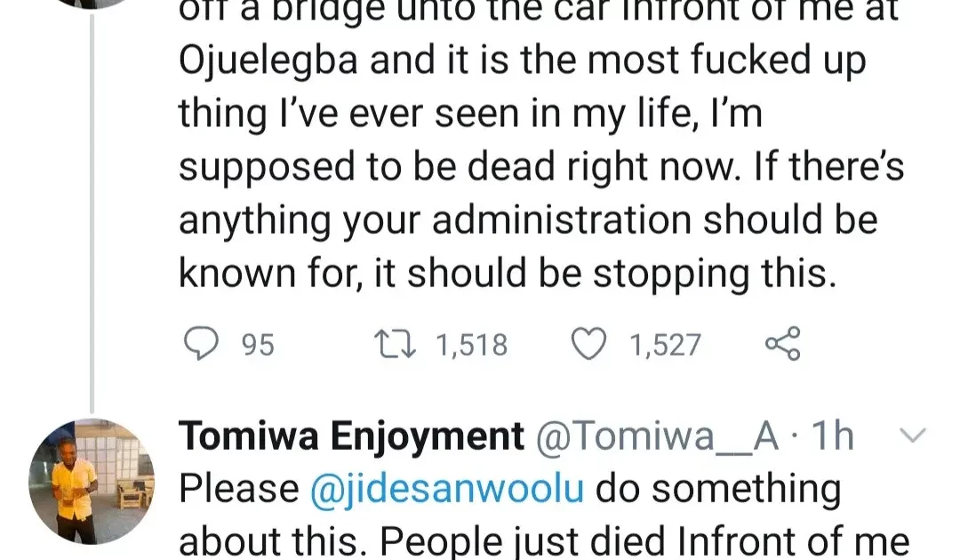This screenshot has width=960, height=560.
Task: Follow the @jidesanwoolu mention link
Action: [447, 488]
